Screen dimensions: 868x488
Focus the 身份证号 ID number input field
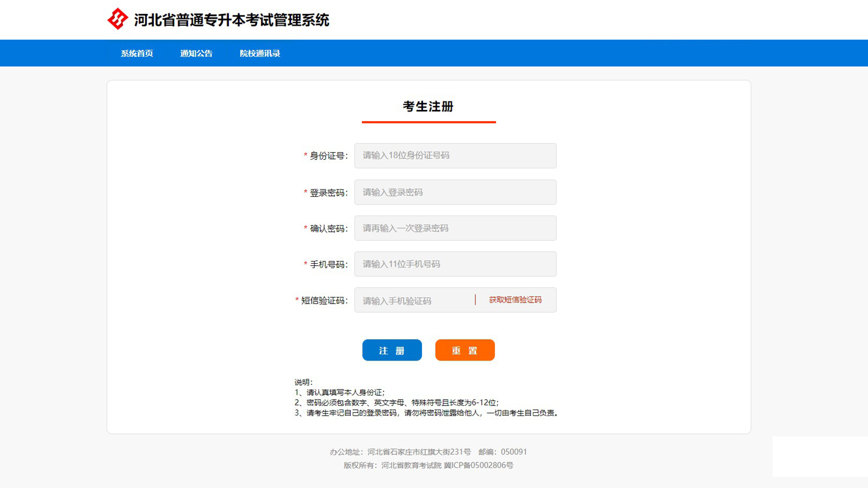pyautogui.click(x=455, y=156)
